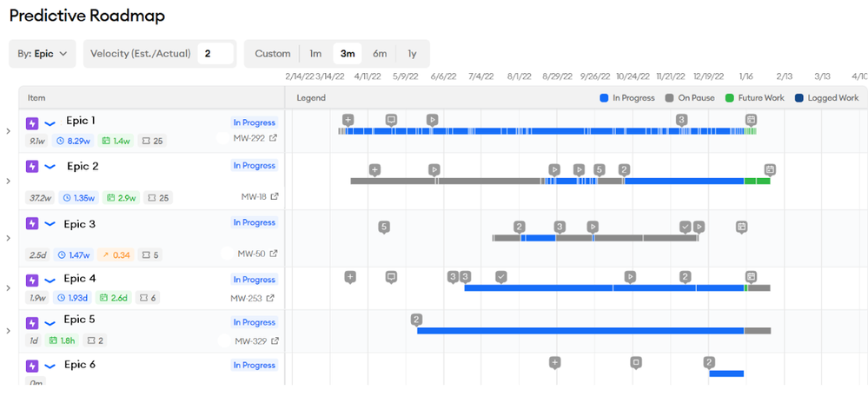Click the gray On Pause legend swatch

(x=669, y=98)
